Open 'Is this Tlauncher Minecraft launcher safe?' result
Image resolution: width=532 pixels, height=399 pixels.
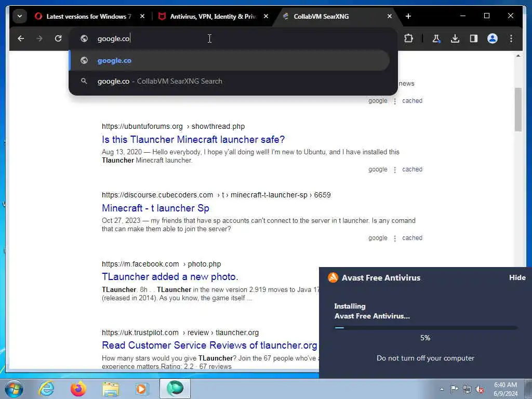click(193, 139)
